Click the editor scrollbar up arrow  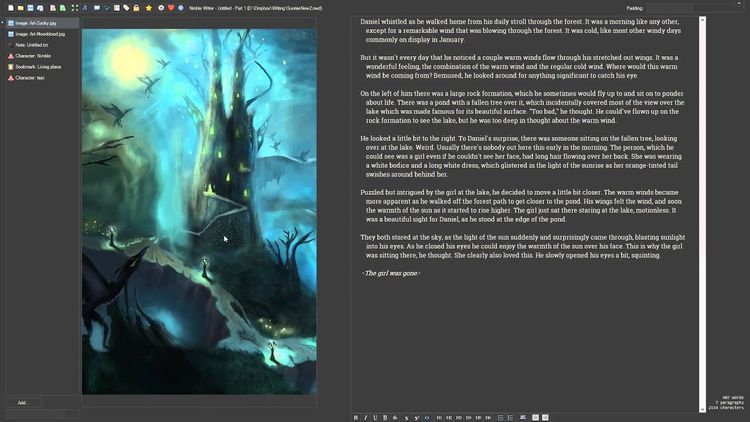(x=702, y=20)
